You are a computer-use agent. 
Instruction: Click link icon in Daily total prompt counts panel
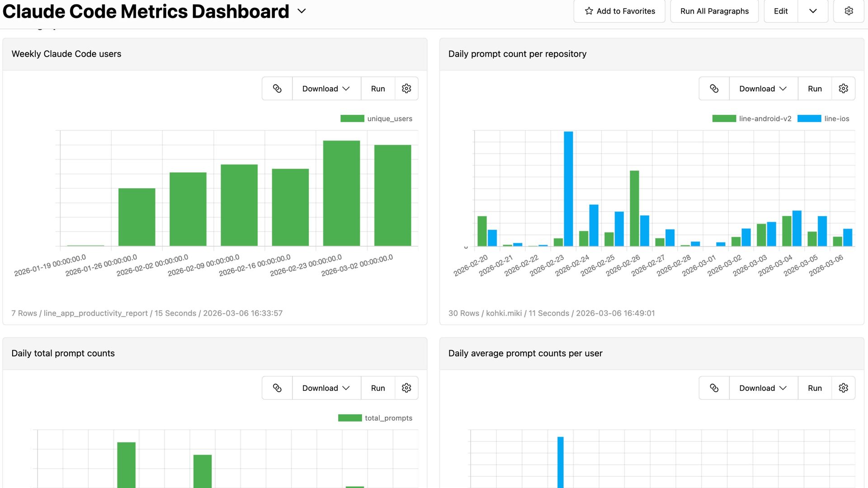[x=277, y=388]
